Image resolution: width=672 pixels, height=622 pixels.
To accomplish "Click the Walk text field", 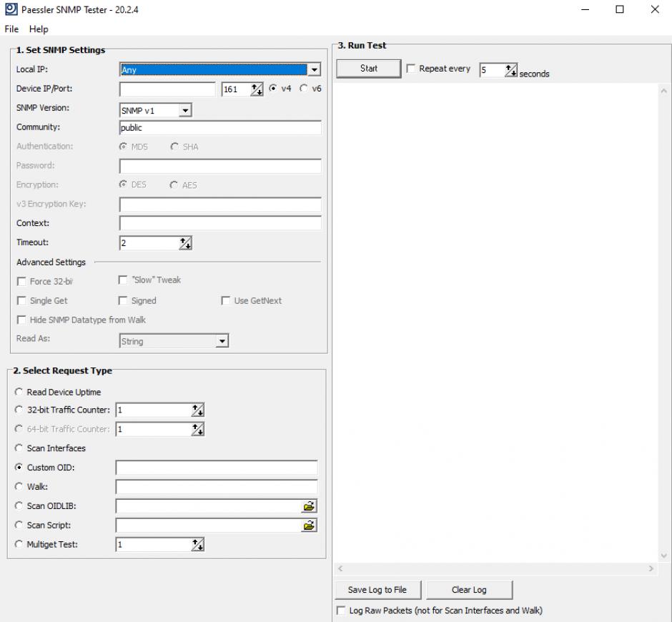I will [217, 487].
